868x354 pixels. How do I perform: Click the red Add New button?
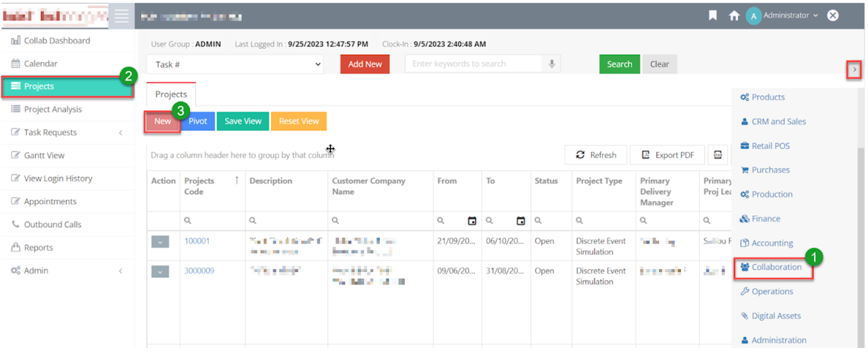coord(365,64)
